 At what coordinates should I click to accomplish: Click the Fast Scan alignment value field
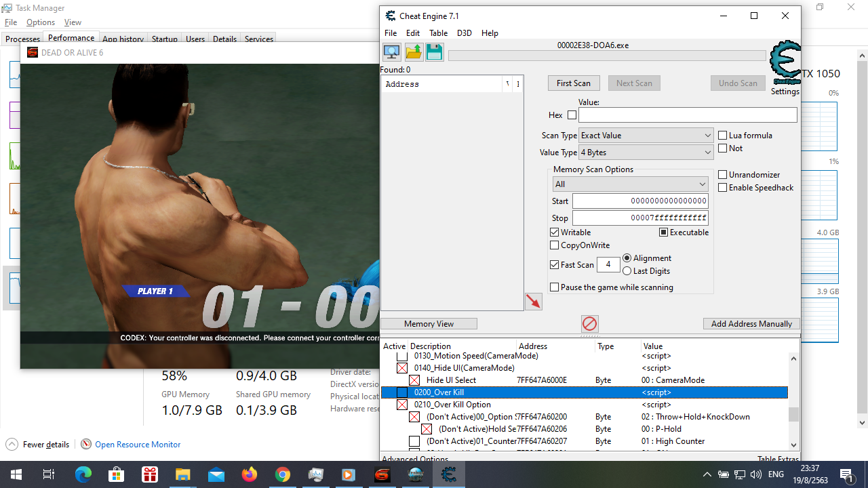pos(608,265)
